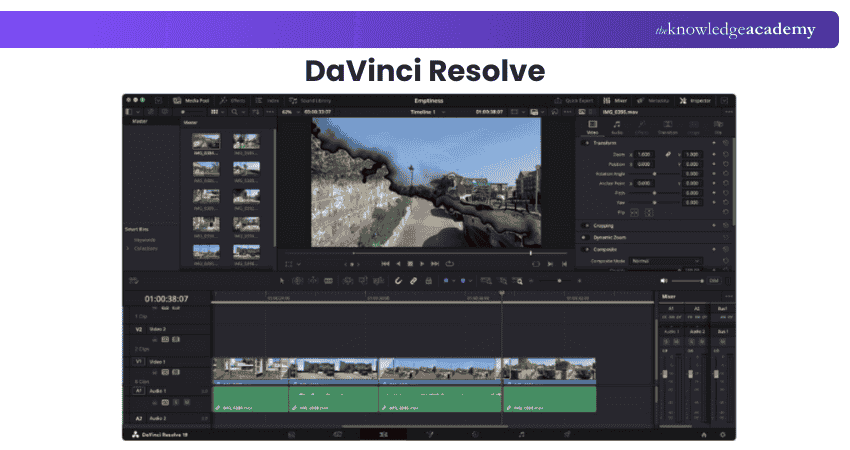Viewport: 850px width, 450px height.
Task: Toggle timeline Snapping magnet
Action: pyautogui.click(x=398, y=281)
